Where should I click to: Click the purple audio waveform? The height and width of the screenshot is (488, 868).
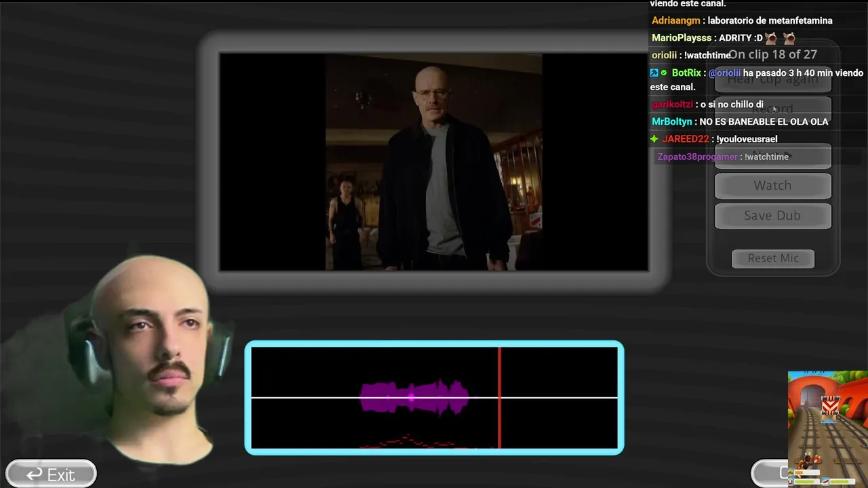[x=414, y=397]
